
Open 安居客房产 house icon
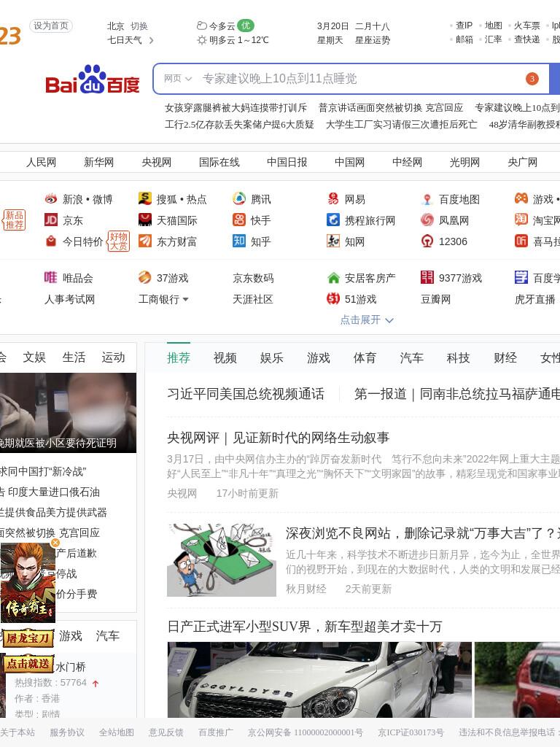[x=333, y=278]
